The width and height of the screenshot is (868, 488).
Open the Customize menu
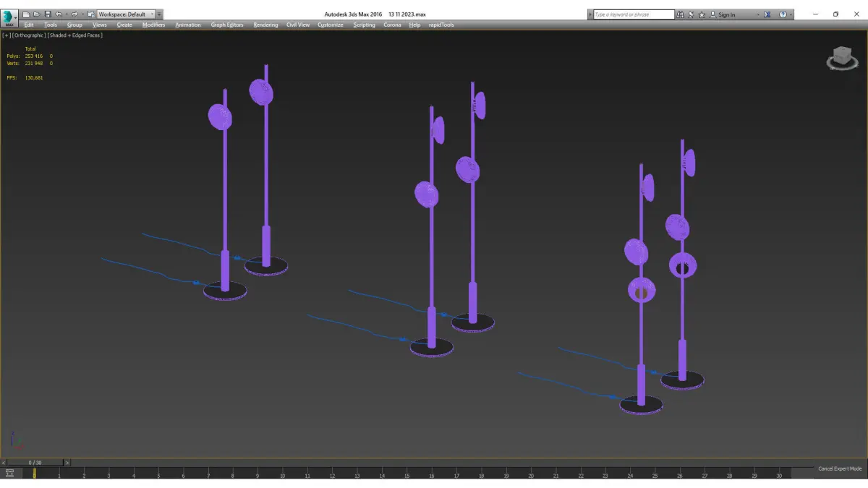331,25
